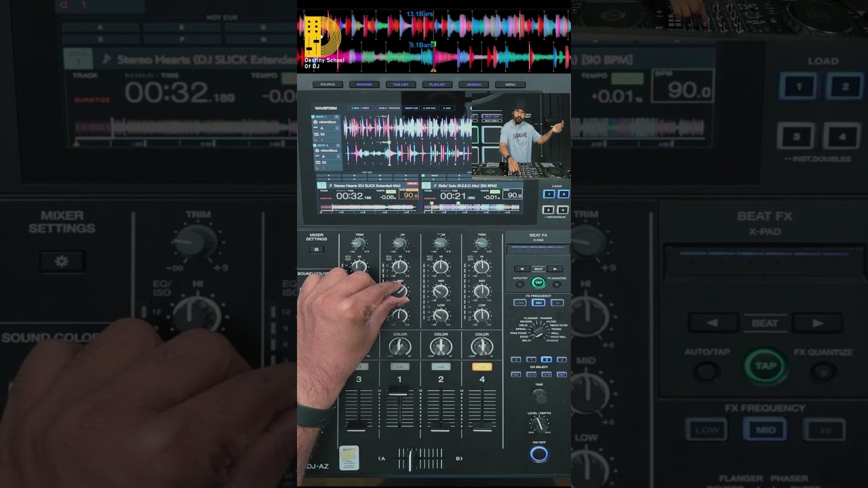Toggle channel 2 headphone CUE button
This screenshot has width=868, height=488.
click(x=441, y=367)
